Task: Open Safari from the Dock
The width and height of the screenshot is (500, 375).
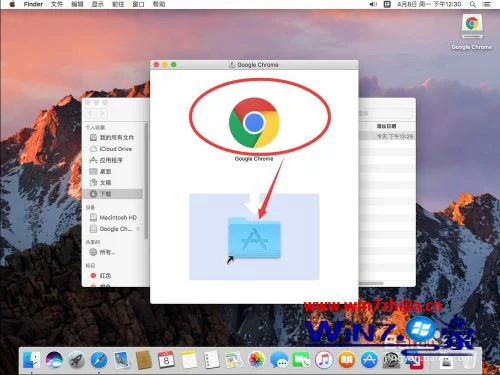Action: click(x=99, y=360)
